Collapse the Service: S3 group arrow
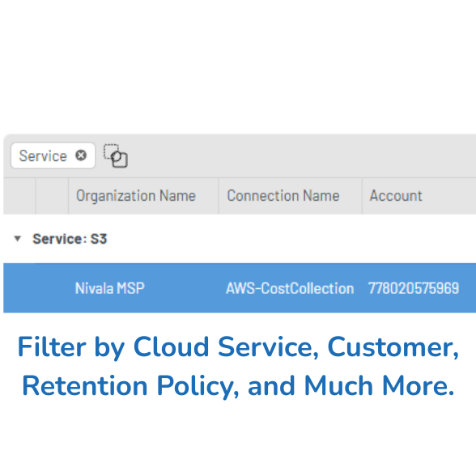476x476 pixels. pos(18,239)
